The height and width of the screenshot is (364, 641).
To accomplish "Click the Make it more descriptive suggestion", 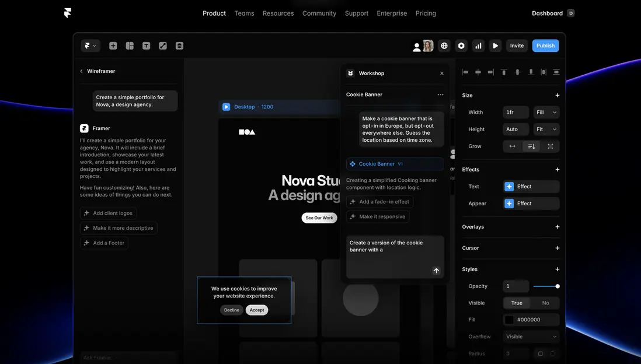I will (119, 228).
